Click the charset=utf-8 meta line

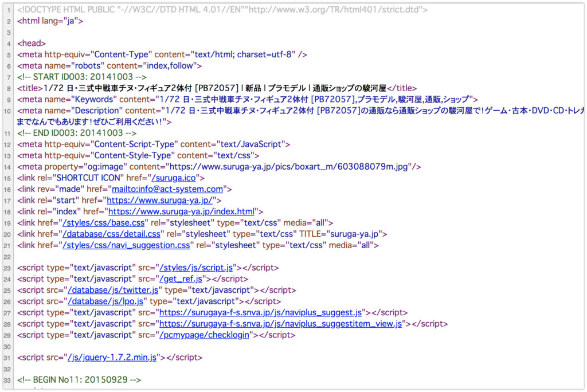tap(162, 54)
